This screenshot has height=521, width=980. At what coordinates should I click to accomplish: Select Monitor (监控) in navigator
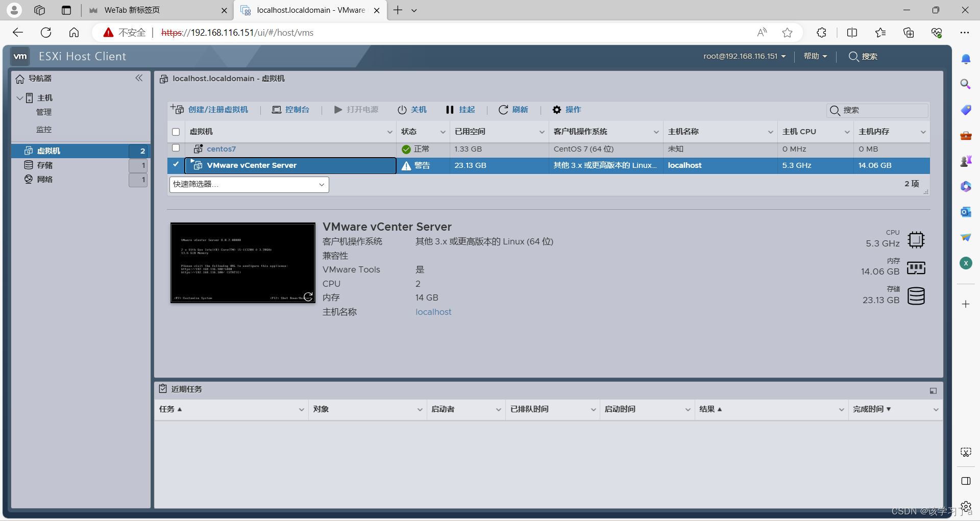click(44, 130)
